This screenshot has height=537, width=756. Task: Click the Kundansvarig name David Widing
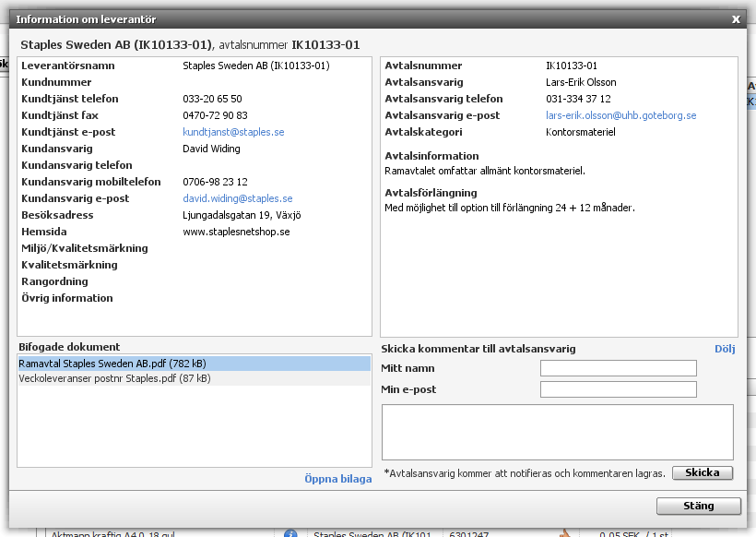(x=211, y=149)
